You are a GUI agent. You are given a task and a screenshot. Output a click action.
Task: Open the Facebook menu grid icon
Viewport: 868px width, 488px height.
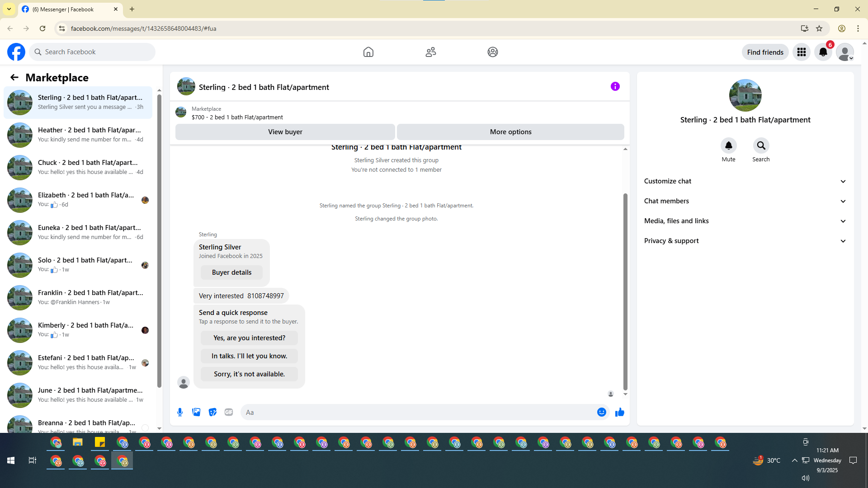click(x=802, y=52)
